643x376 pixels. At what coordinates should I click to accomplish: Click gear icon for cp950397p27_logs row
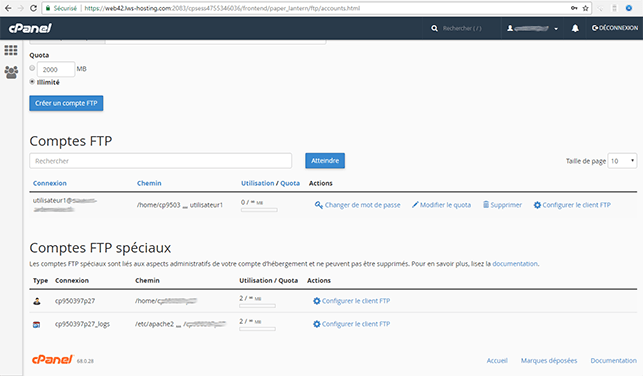point(317,324)
